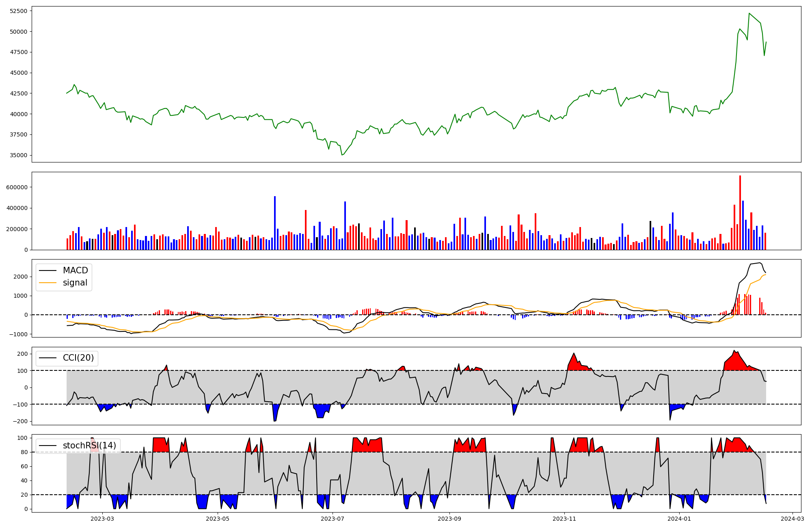The image size is (812, 528).
Task: Click the 600000 volume axis tick label
Action: [x=16, y=187]
